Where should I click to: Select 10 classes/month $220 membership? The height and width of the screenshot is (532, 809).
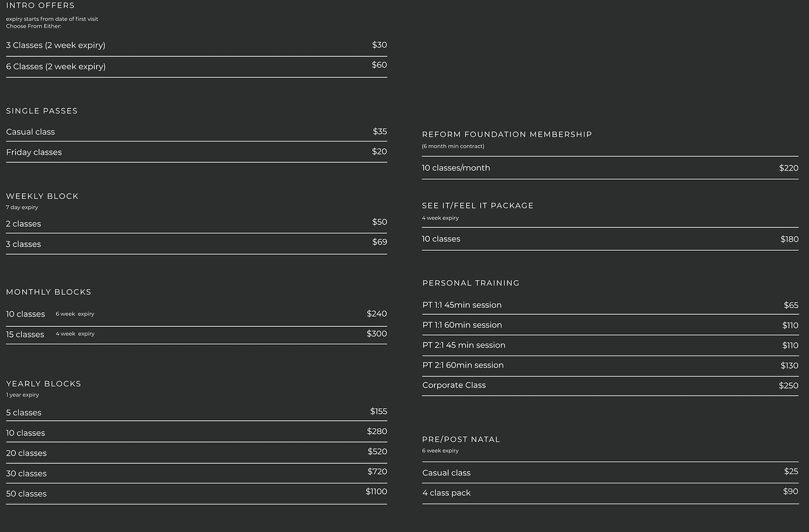[610, 168]
